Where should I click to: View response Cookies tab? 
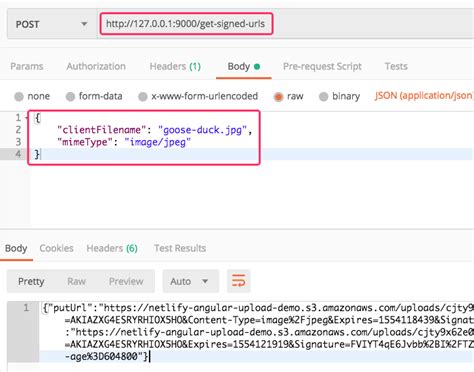point(56,248)
